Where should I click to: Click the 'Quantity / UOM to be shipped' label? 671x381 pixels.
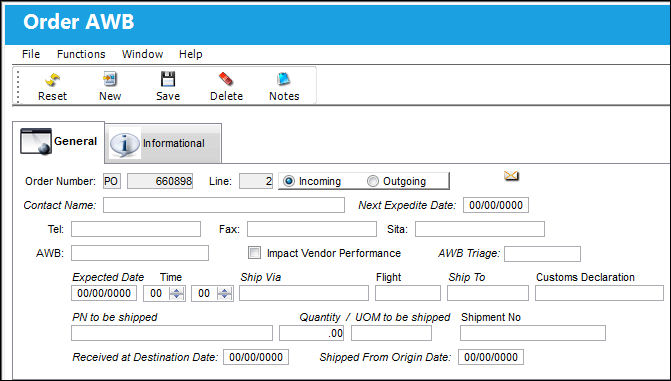pos(374,317)
